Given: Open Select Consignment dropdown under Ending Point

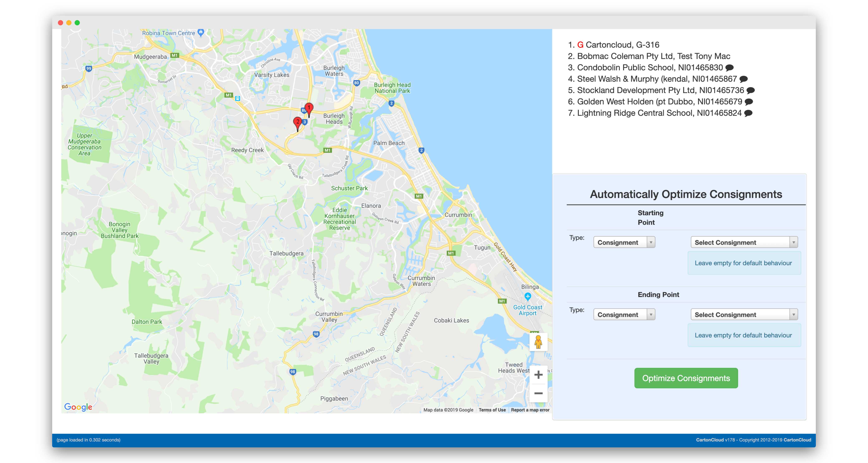Looking at the screenshot, I should click(x=744, y=314).
